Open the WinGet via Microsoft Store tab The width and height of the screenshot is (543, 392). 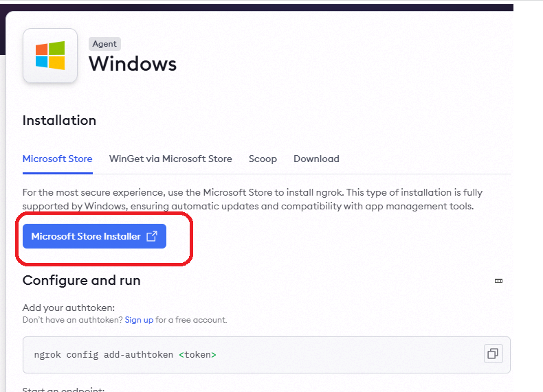pos(170,159)
